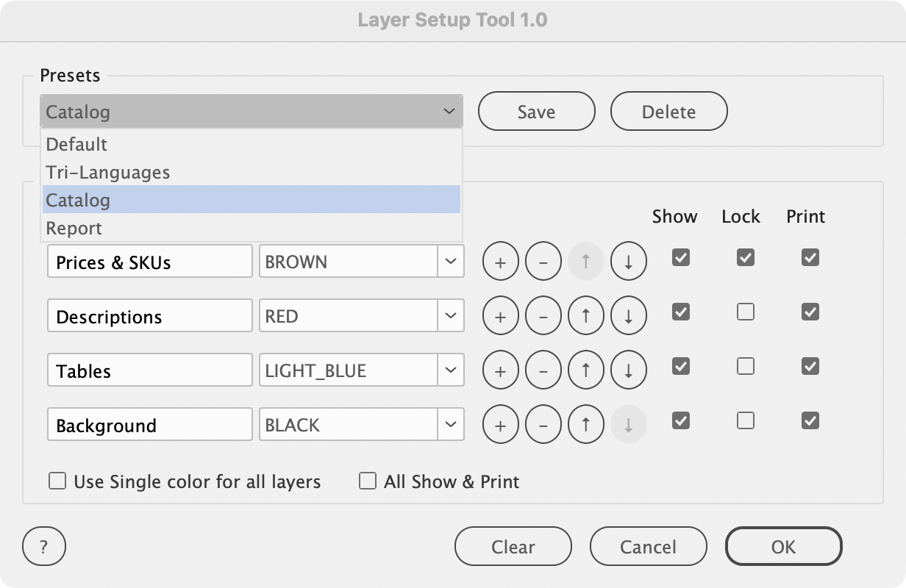Expand the LIGHT_BLUE color dropdown
This screenshot has width=906, height=588.
[450, 371]
